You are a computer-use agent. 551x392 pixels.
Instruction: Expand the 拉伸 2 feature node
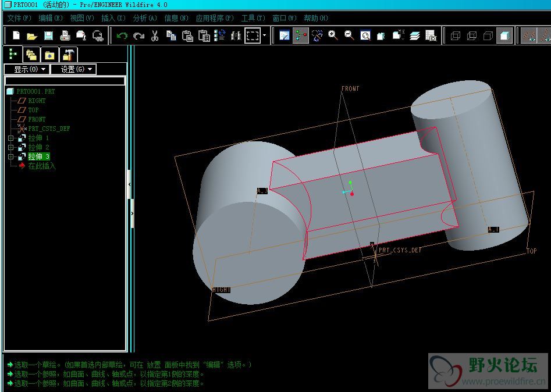coord(10,148)
